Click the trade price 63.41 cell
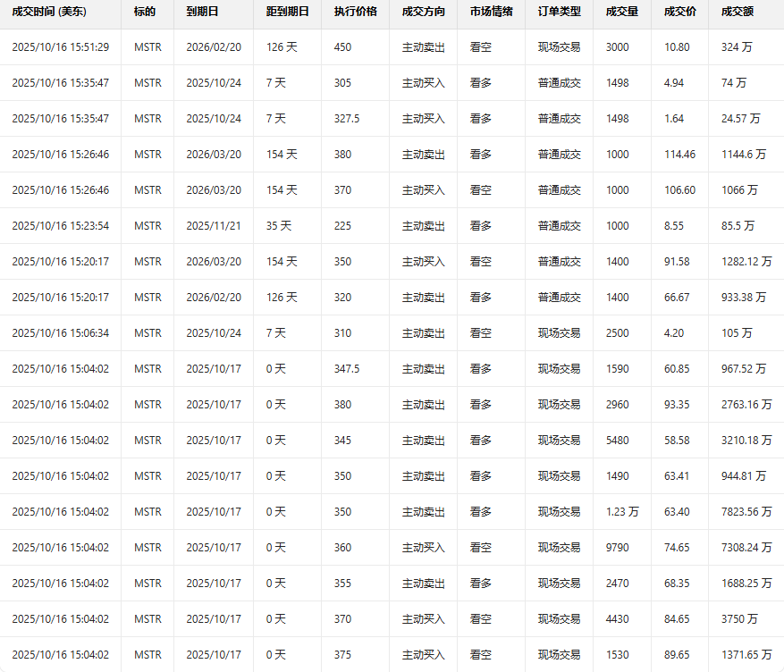The image size is (784, 672). [677, 476]
